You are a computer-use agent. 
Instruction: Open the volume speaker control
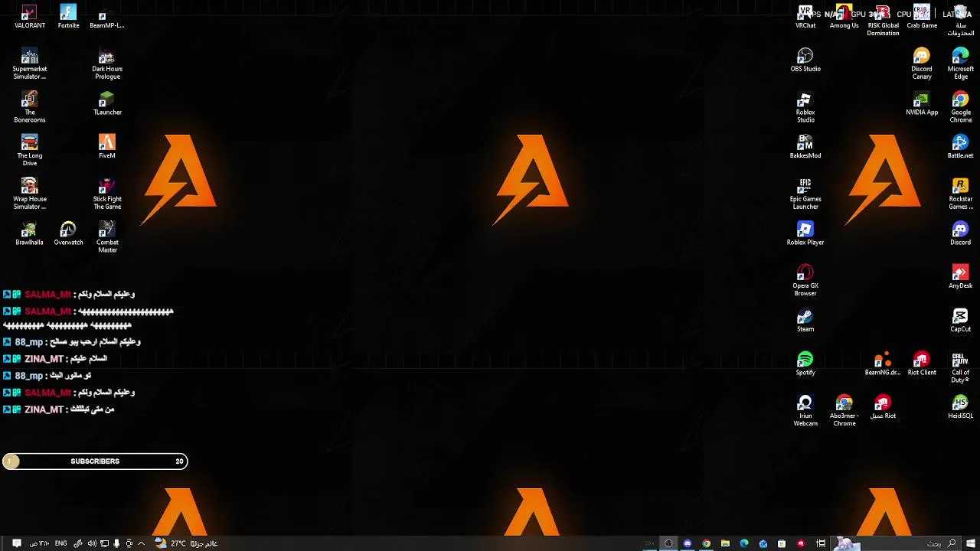tap(92, 543)
